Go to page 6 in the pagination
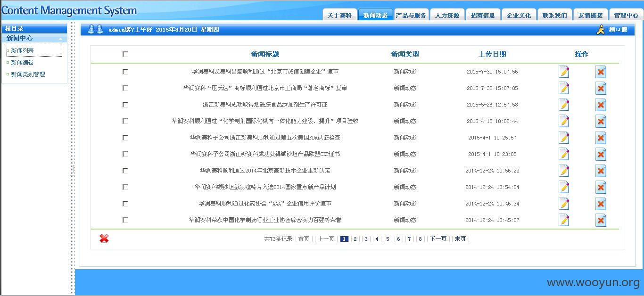Viewport: 644px width, 296px height. [x=399, y=239]
